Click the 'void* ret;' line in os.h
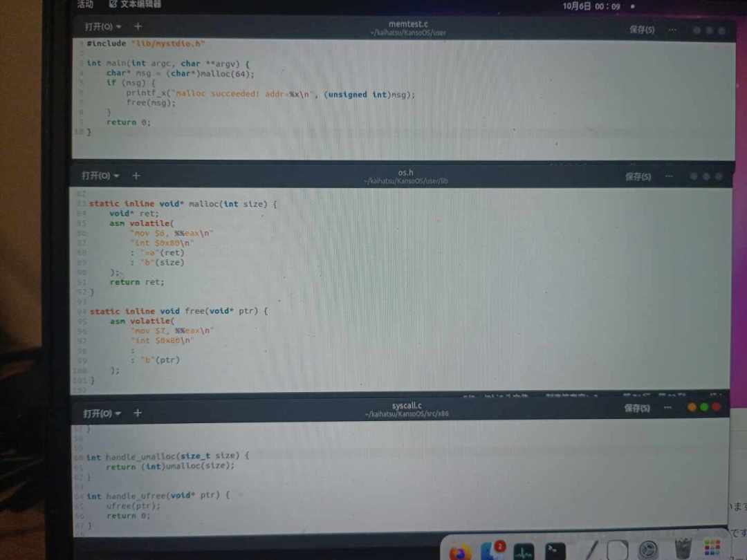This screenshot has width=747, height=560. pyautogui.click(x=134, y=214)
